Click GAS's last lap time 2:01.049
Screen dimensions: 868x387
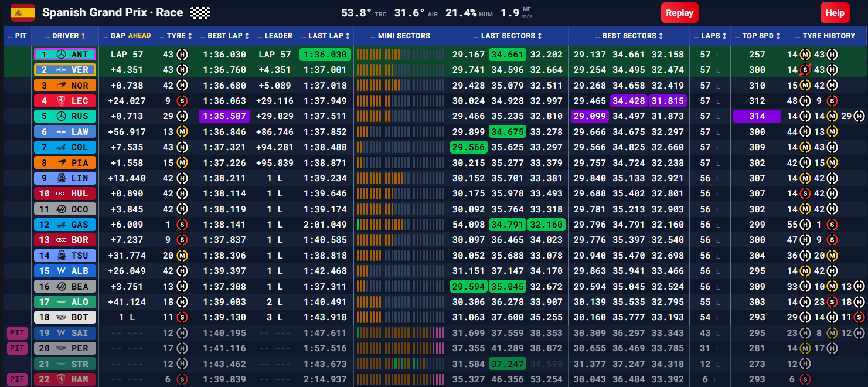click(x=325, y=225)
